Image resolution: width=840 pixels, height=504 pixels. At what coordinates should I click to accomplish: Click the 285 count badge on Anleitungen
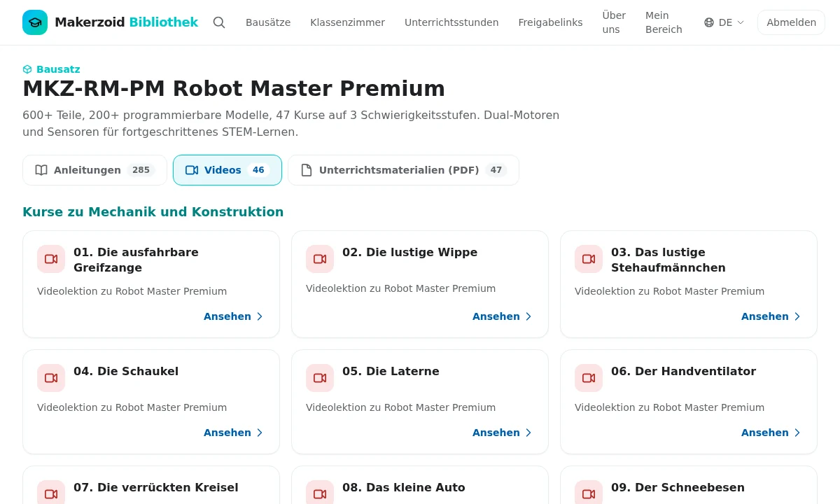click(141, 170)
